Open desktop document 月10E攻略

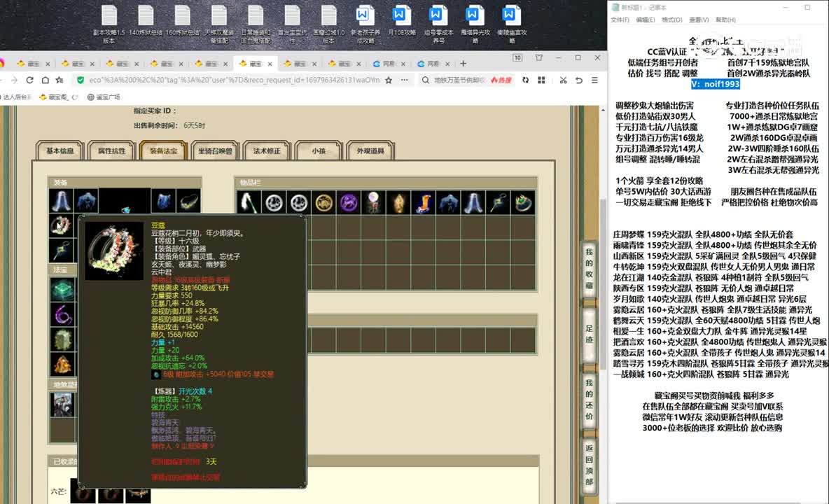[401, 21]
